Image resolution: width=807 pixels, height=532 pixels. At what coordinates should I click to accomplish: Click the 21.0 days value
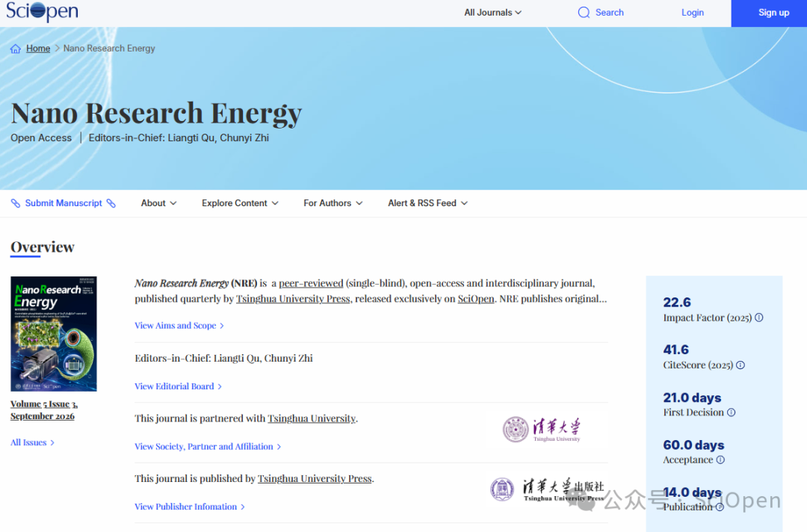(692, 398)
